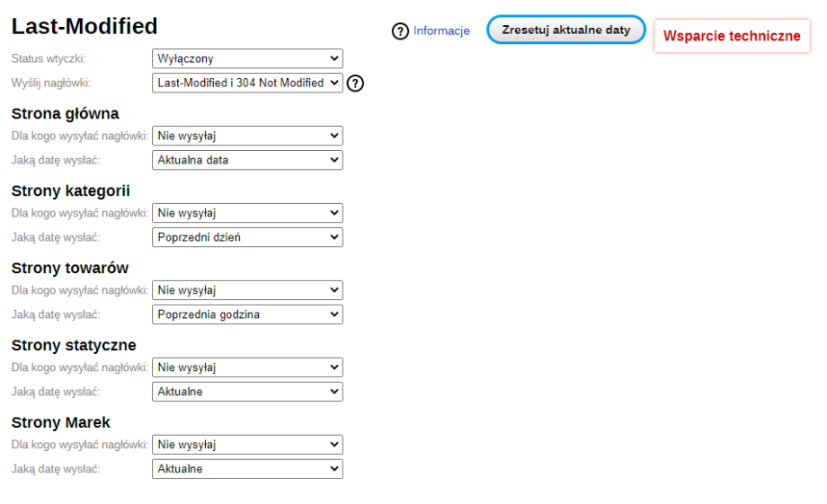Image resolution: width=827 pixels, height=504 pixels.
Task: Expand the Status wtyczki dropdown
Action: 247,59
